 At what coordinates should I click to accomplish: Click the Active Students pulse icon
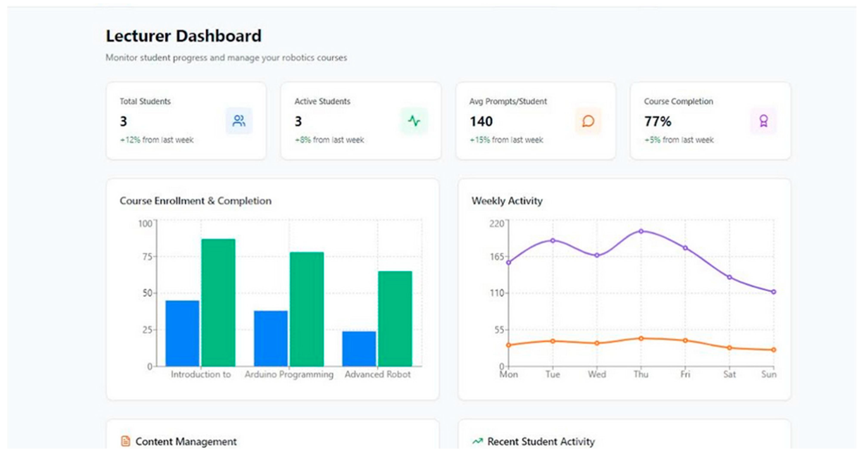pos(414,121)
